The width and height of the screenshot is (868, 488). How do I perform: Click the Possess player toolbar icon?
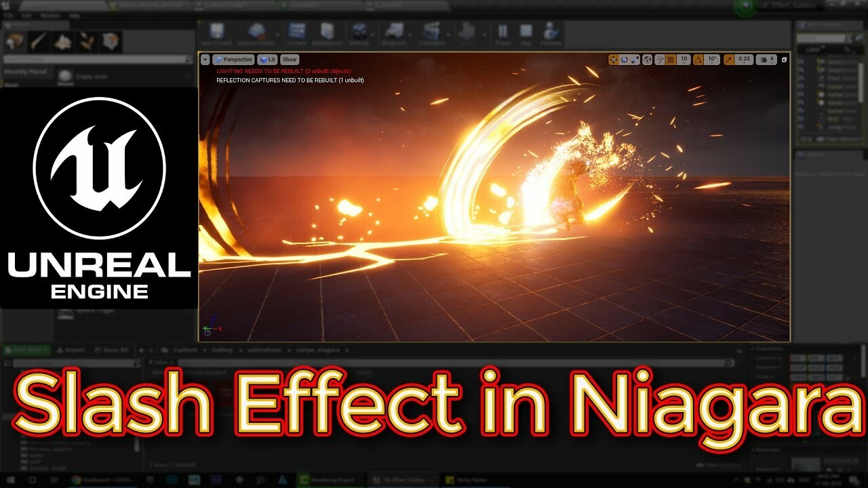(551, 34)
